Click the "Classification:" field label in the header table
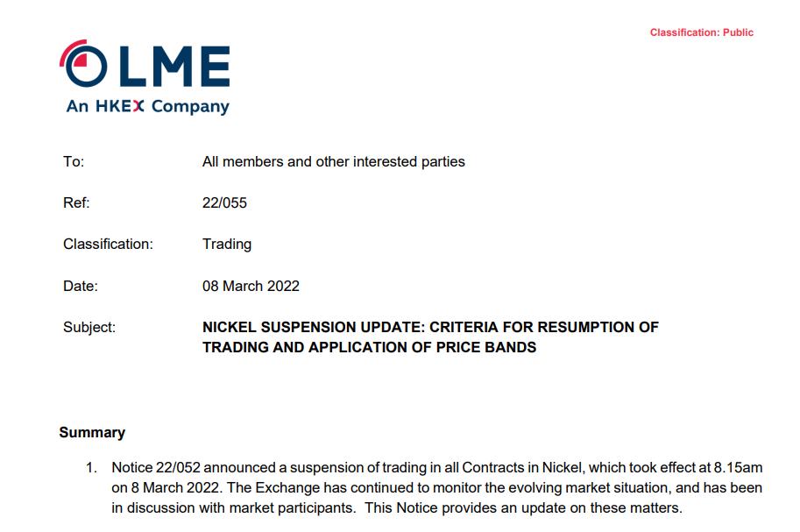The image size is (800, 532). pos(108,244)
